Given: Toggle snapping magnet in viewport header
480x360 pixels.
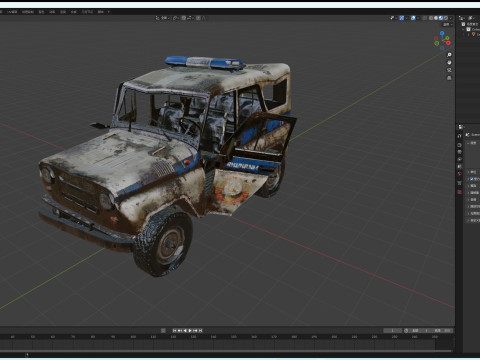Looking at the screenshot, I should coord(183,18).
